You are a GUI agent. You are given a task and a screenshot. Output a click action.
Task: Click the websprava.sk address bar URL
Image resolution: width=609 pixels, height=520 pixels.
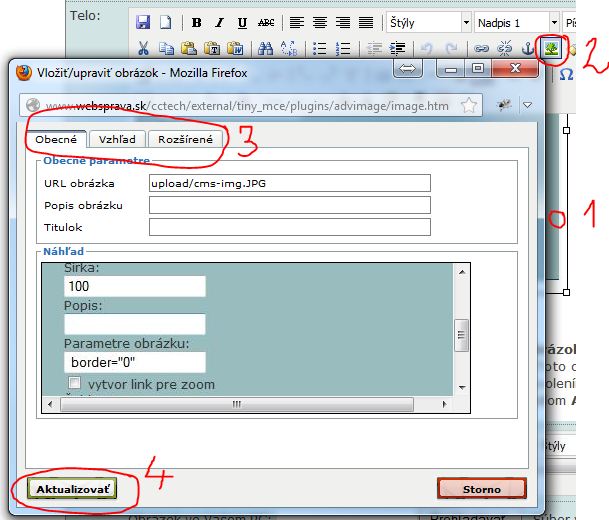pos(247,106)
